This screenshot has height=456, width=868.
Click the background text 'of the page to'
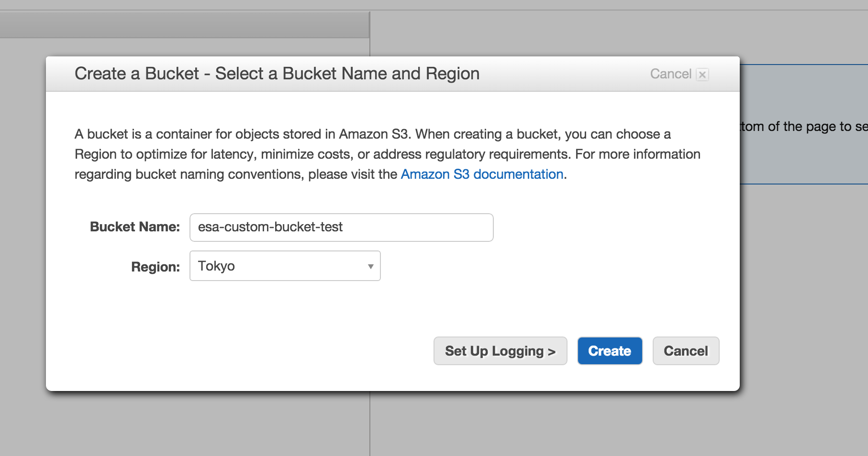point(810,127)
